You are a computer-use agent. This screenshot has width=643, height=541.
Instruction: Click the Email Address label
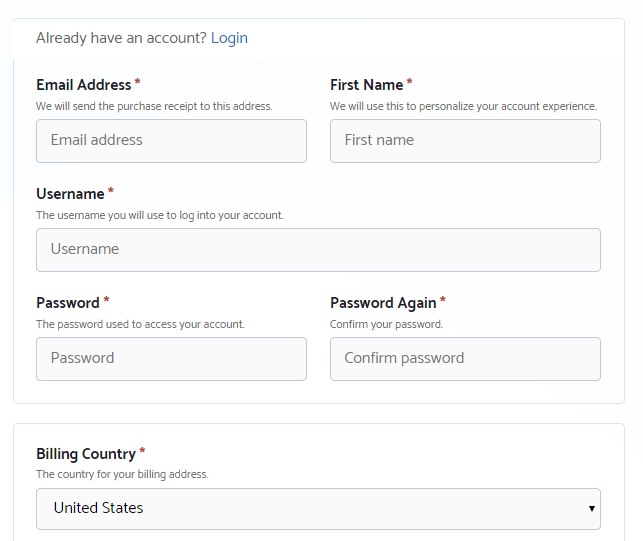click(x=83, y=85)
